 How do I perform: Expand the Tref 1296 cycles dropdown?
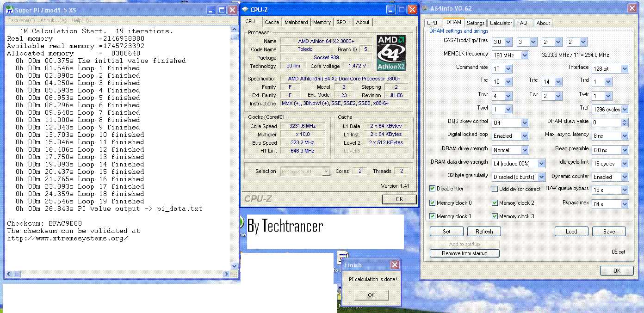coord(625,110)
